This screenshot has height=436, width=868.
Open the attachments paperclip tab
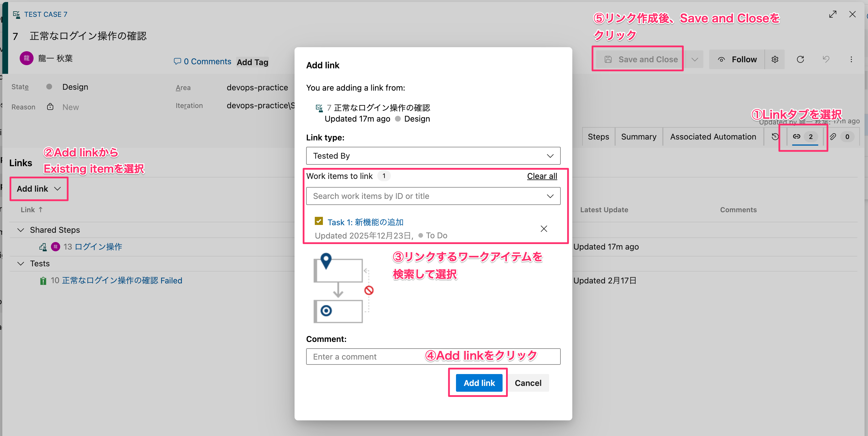coord(833,137)
